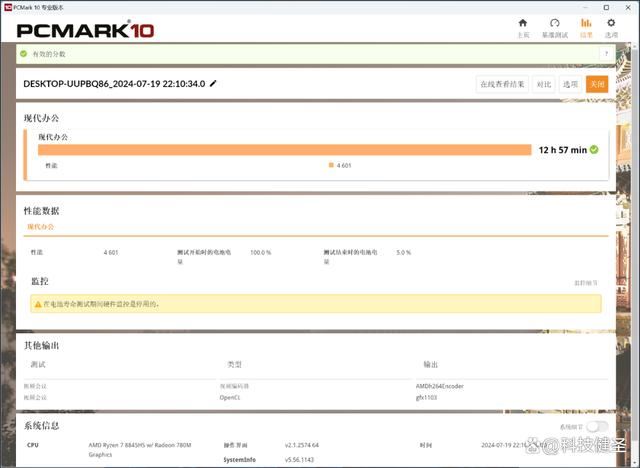Switch to the 现代办公 tab under 性能数据
This screenshot has width=640, height=468.
click(40, 227)
